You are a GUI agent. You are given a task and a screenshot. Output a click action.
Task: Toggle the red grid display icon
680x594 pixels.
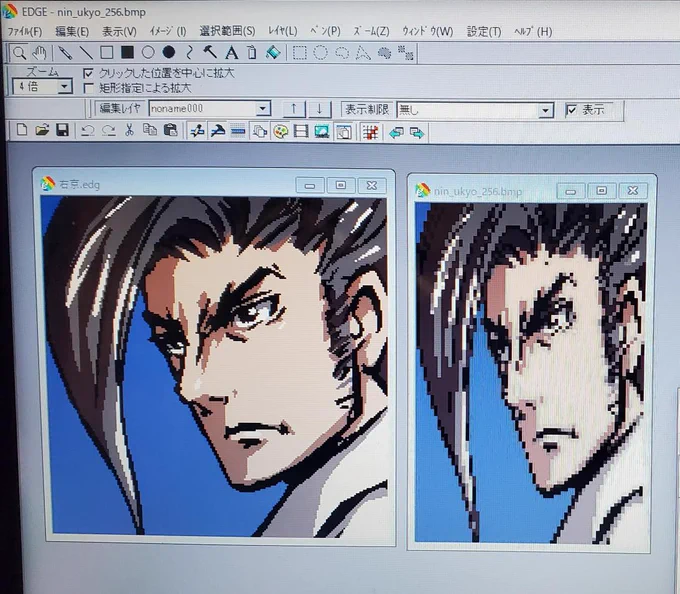[370, 133]
